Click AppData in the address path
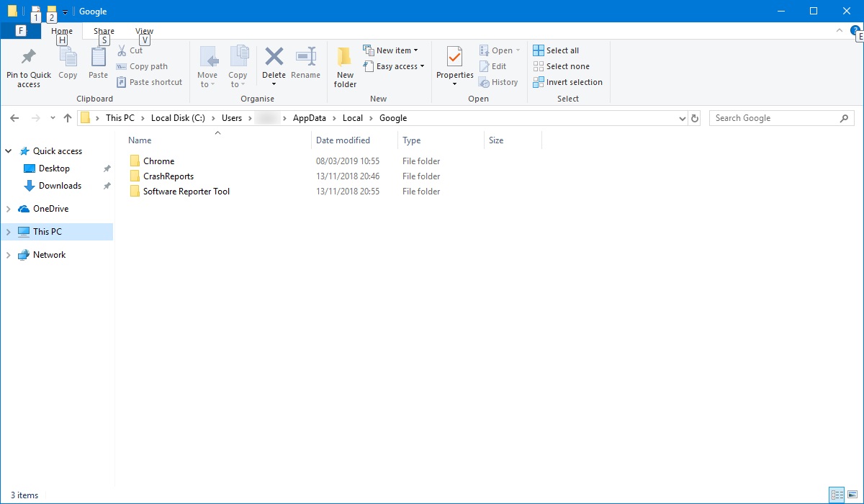 [x=310, y=118]
